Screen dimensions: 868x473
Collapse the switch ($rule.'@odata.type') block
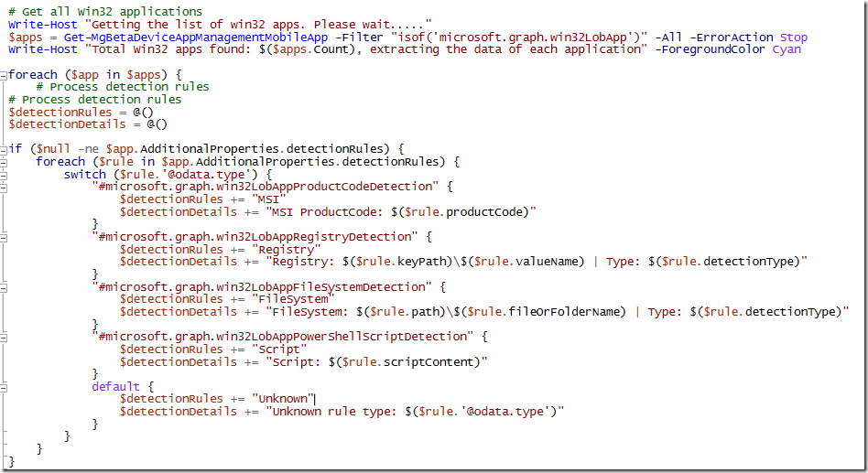click(4, 174)
